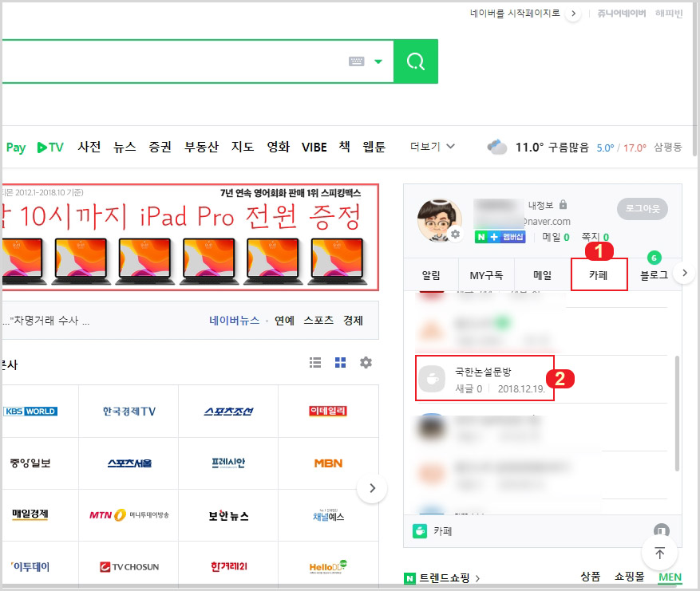Go to 책 service
Viewport: 700px width, 591px height.
[x=344, y=147]
